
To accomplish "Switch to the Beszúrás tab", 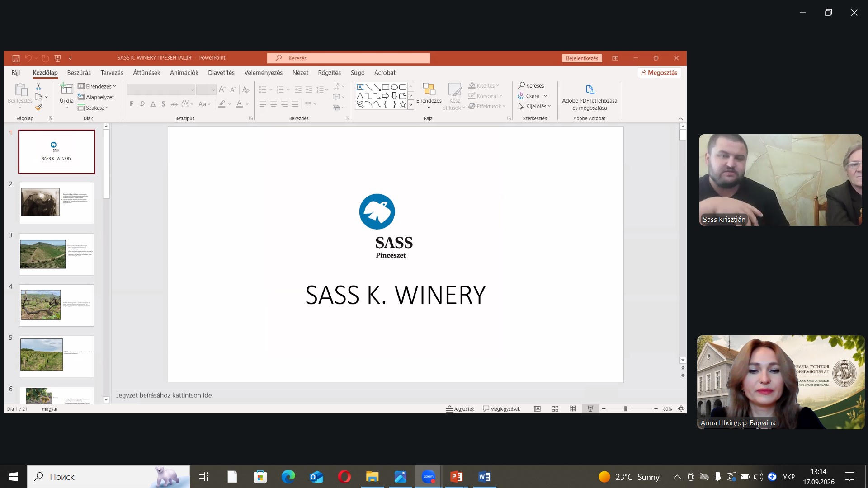I will [79, 73].
